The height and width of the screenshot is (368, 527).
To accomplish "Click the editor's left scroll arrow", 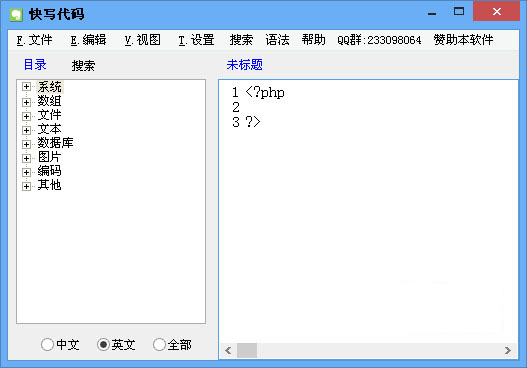I will [228, 351].
